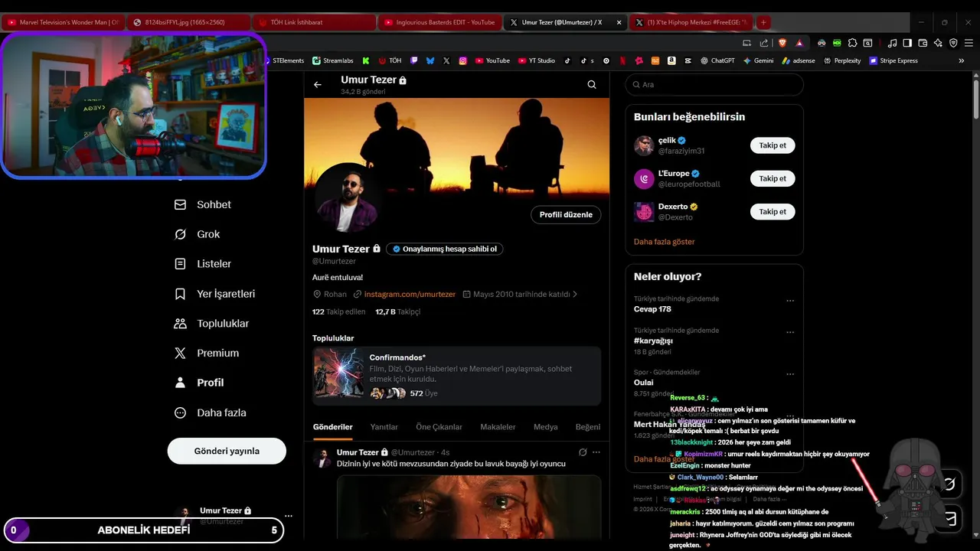This screenshot has height=551, width=980.
Task: Switch to the Makaleler tab
Action: pos(498,427)
